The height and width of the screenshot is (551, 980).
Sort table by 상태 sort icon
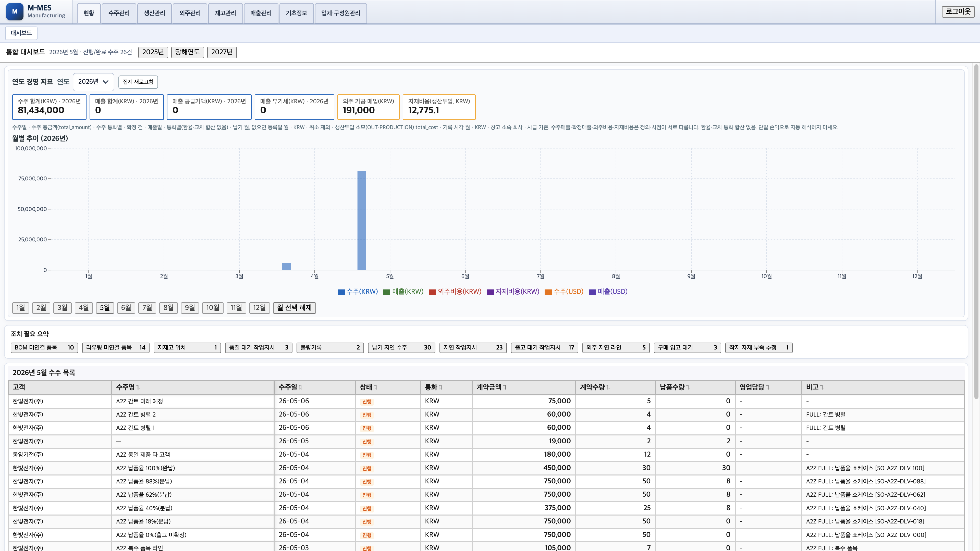tap(375, 387)
